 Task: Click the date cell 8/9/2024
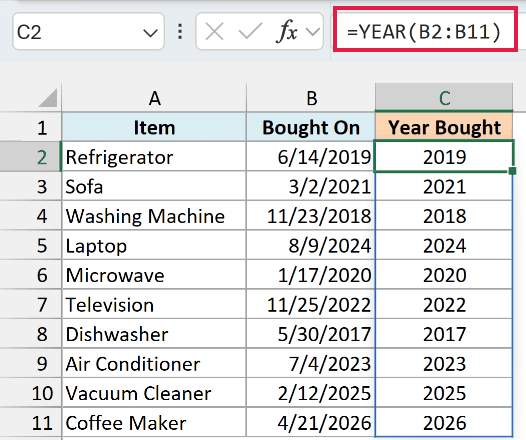(311, 245)
